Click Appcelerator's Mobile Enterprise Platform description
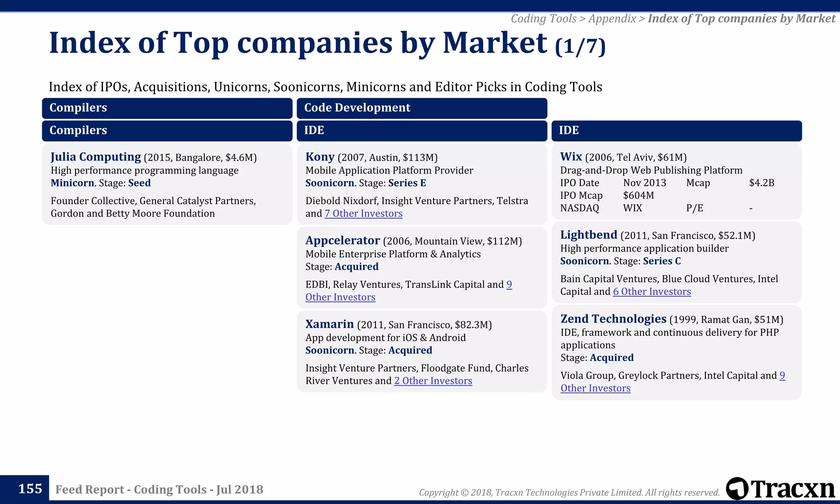The image size is (840, 504). pos(393,254)
